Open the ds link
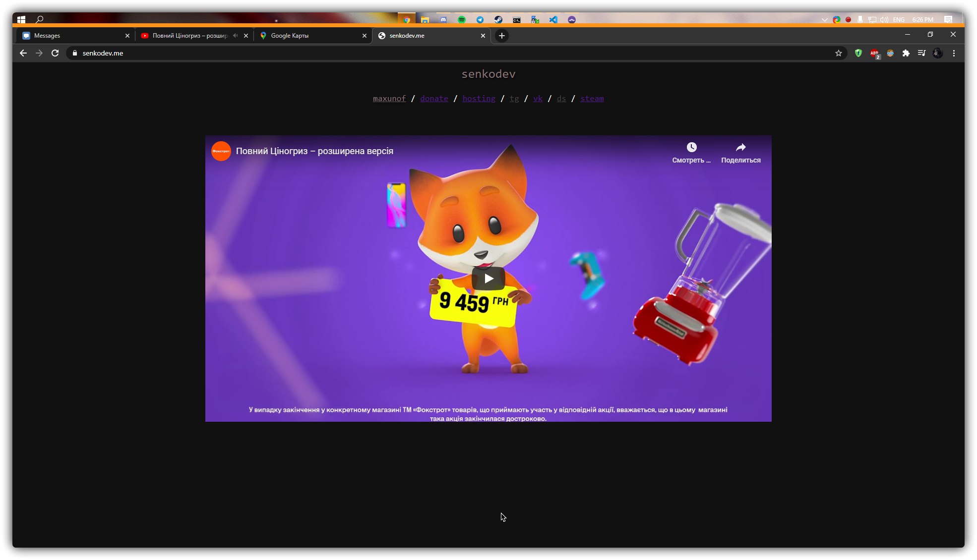 click(561, 99)
